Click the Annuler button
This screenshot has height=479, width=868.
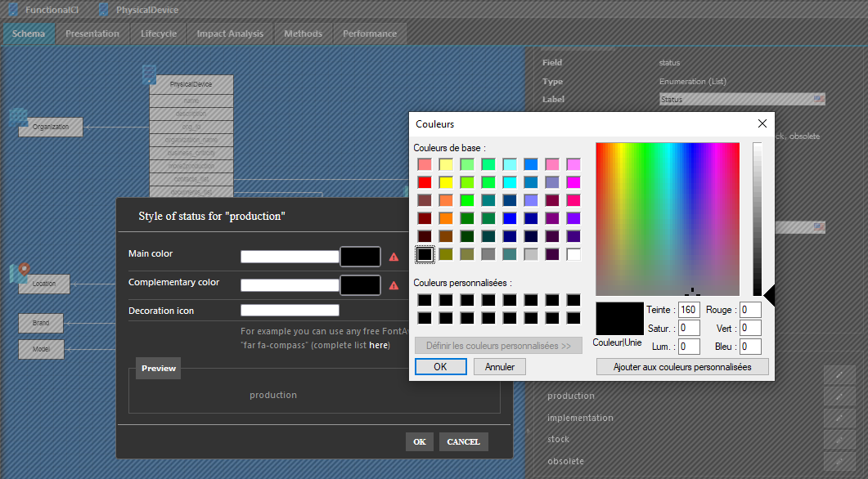pos(499,367)
